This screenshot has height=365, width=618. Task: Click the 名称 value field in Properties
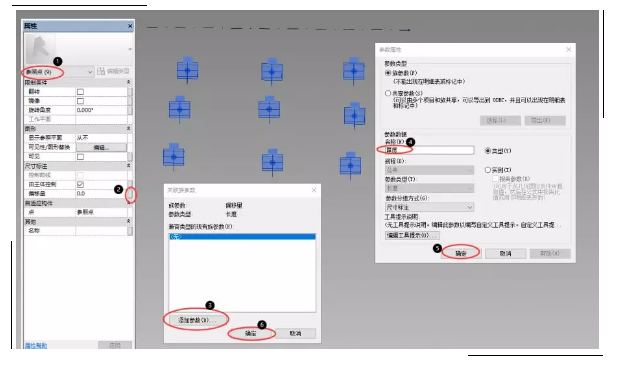[101, 231]
